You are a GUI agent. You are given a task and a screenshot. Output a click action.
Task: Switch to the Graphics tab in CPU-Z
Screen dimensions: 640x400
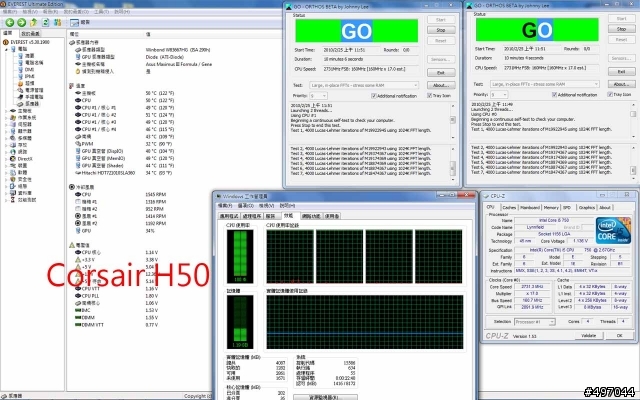[587, 208]
